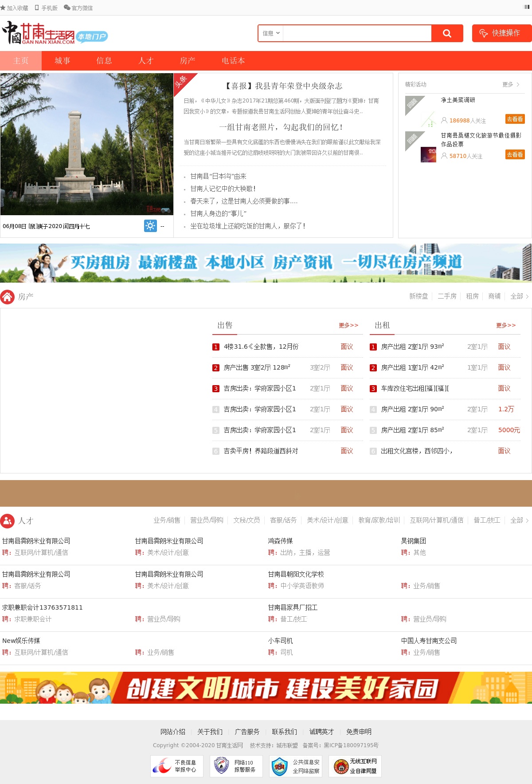Filter jobs by 文秘/文员 category
Image resolution: width=532 pixels, height=784 pixels.
coord(246,520)
